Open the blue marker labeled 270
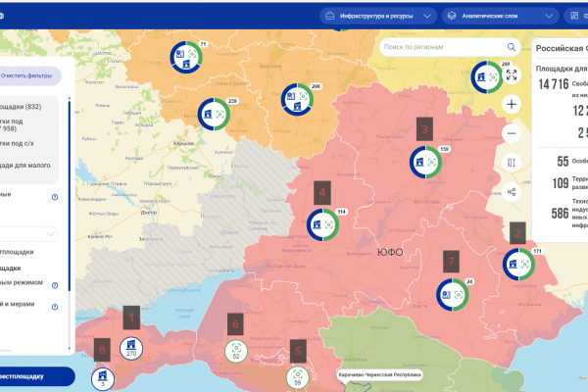Screen dimensions: 588x392 tap(131, 349)
